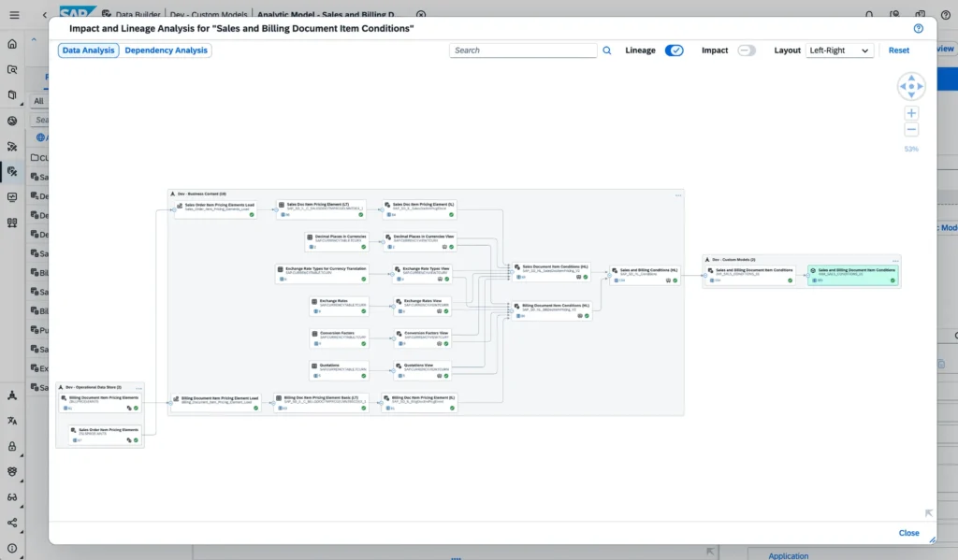Select Billing Document Item Pricing Elements in Operational Data Store
The image size is (958, 560).
click(101, 402)
